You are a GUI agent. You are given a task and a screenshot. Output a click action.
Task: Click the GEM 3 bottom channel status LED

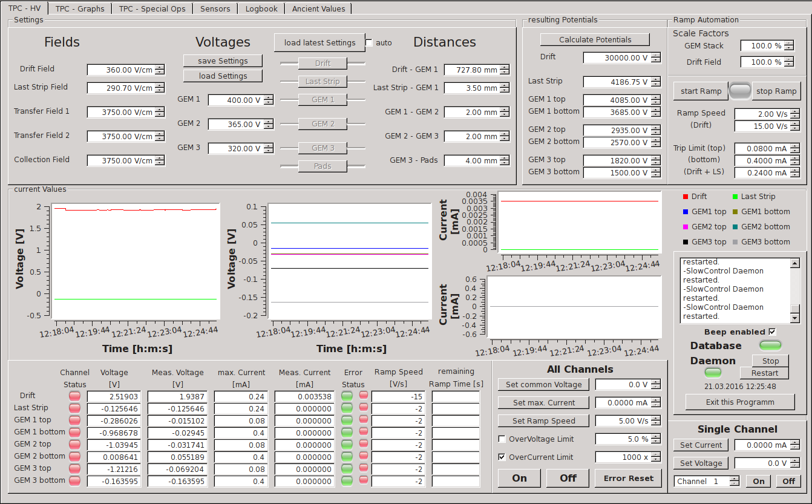(74, 481)
